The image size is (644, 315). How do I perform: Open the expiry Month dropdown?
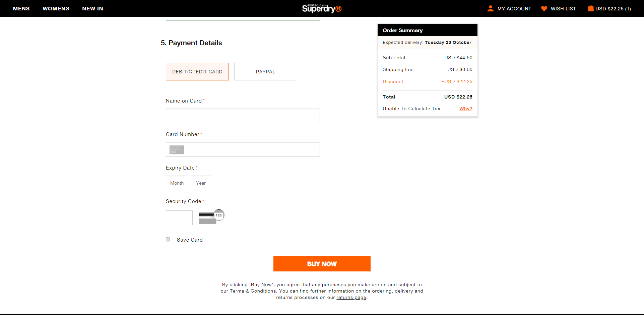coord(177,183)
